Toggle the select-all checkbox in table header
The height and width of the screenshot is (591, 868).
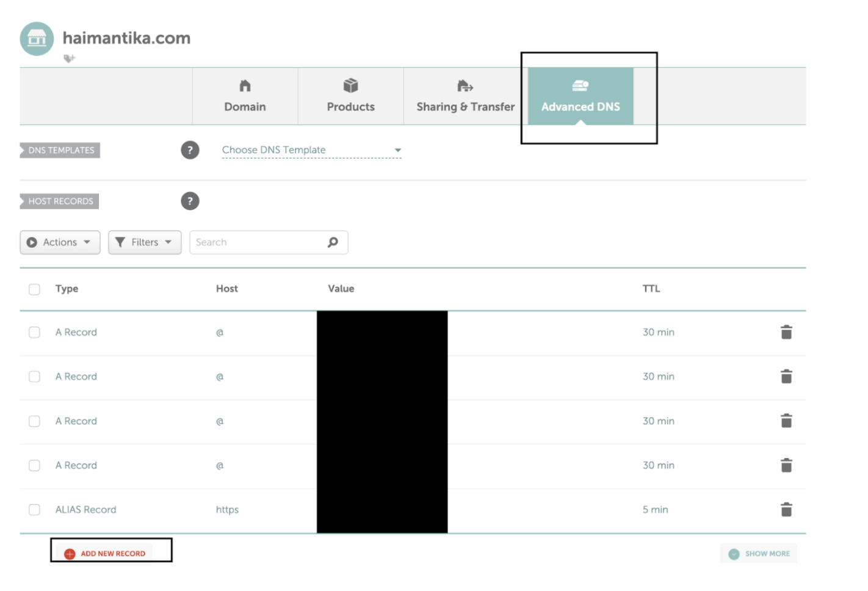[34, 289]
